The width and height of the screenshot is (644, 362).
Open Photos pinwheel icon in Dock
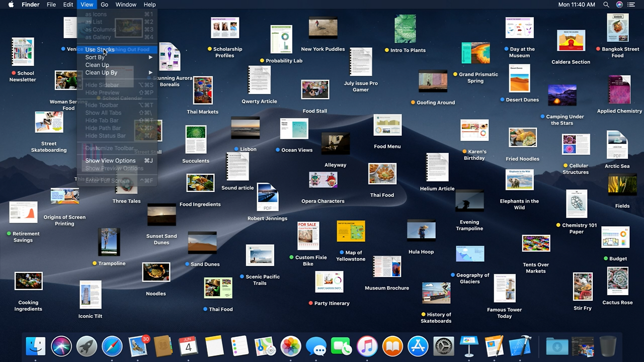pyautogui.click(x=291, y=346)
